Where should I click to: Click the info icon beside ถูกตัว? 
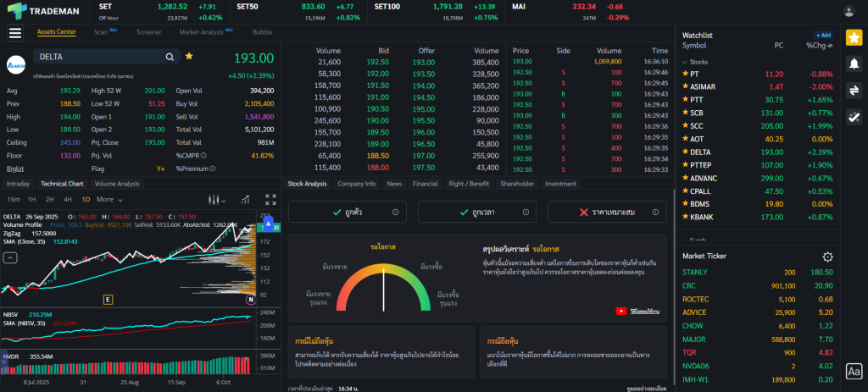point(395,212)
